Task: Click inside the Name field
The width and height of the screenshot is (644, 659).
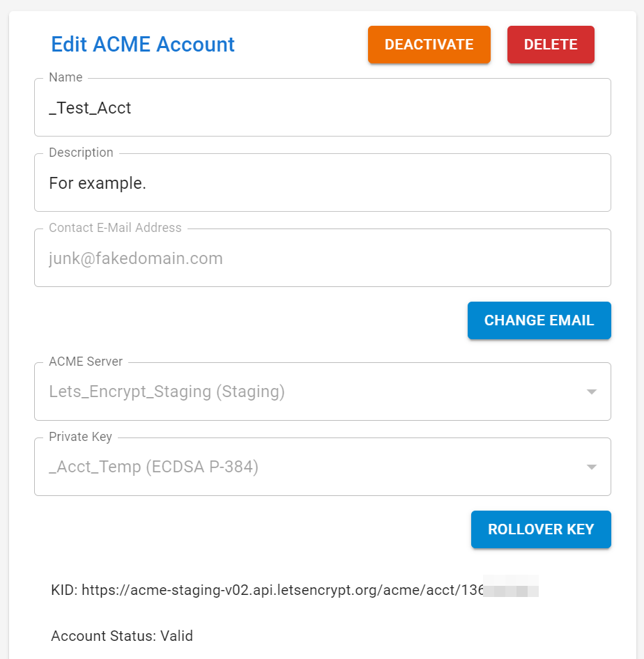Action: click(279, 107)
